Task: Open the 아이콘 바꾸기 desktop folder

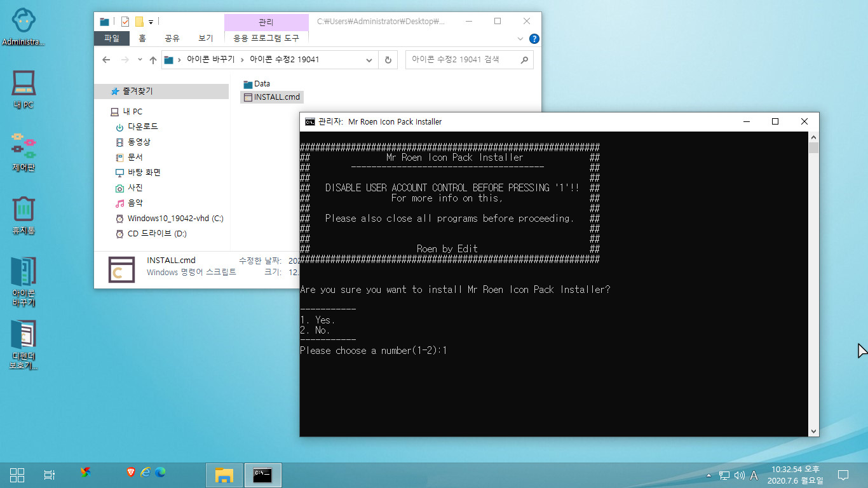Action: (x=24, y=281)
